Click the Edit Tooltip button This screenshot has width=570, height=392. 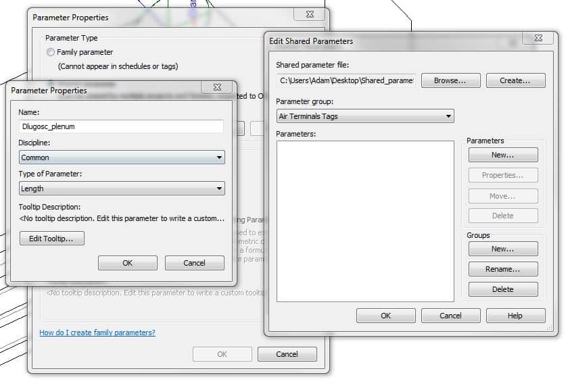(52, 239)
